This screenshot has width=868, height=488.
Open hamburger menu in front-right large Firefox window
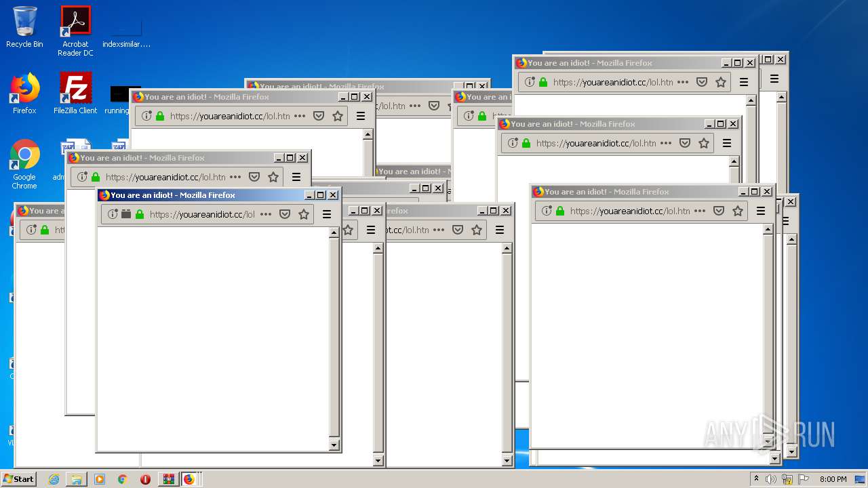pyautogui.click(x=761, y=211)
